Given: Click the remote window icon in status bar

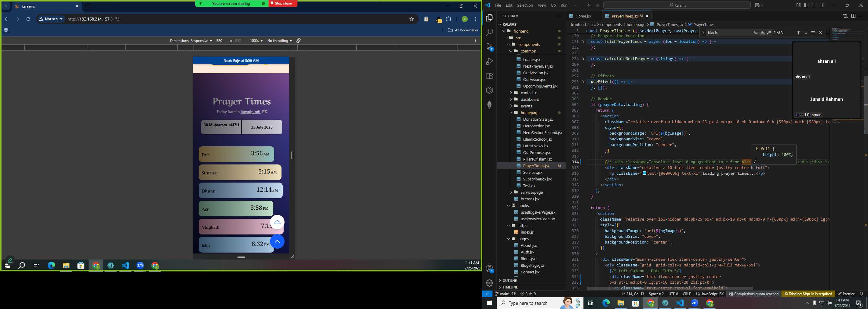Looking at the screenshot, I should pos(487,294).
